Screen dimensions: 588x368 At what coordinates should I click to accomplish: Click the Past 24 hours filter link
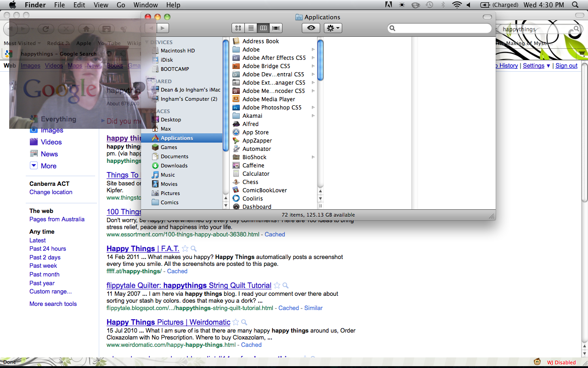click(x=48, y=249)
